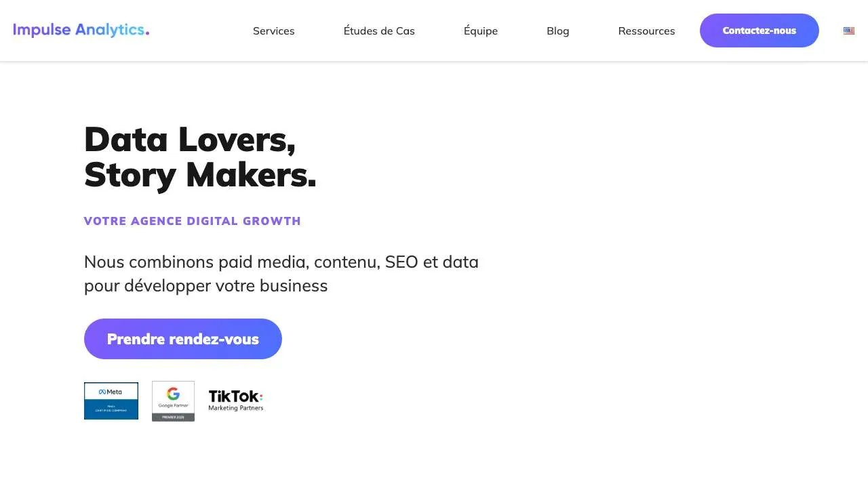Open the Meta Certified Company badge
The image size is (868, 488).
coord(111,401)
